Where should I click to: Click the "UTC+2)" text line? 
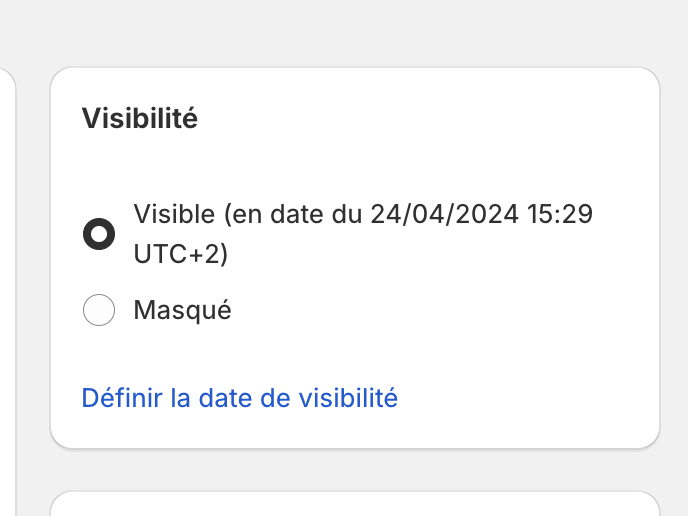tap(181, 255)
